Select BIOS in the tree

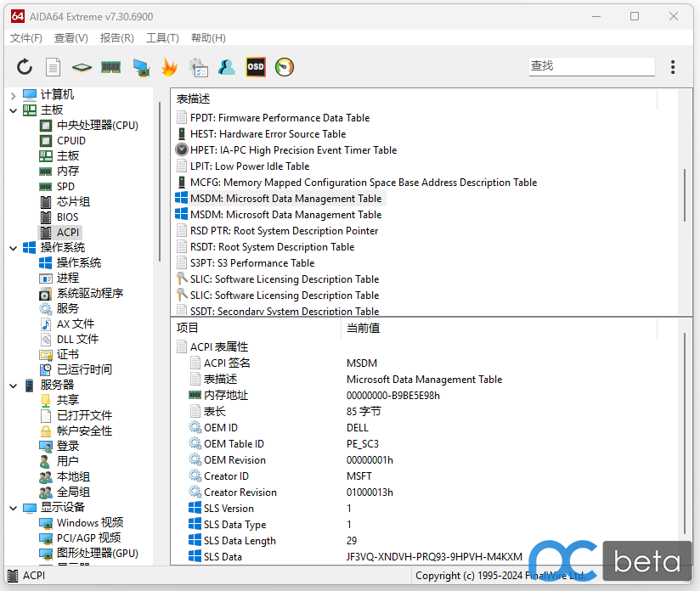(59, 217)
